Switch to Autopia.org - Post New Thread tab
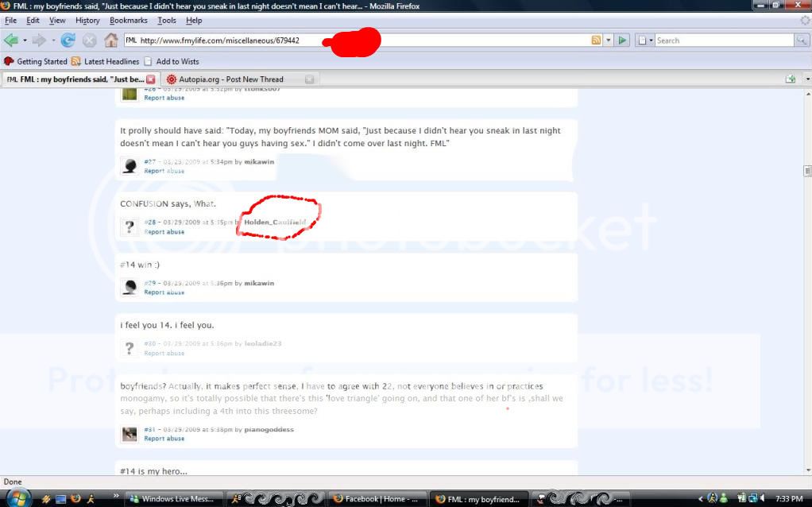The width and height of the screenshot is (812, 507). [x=239, y=79]
